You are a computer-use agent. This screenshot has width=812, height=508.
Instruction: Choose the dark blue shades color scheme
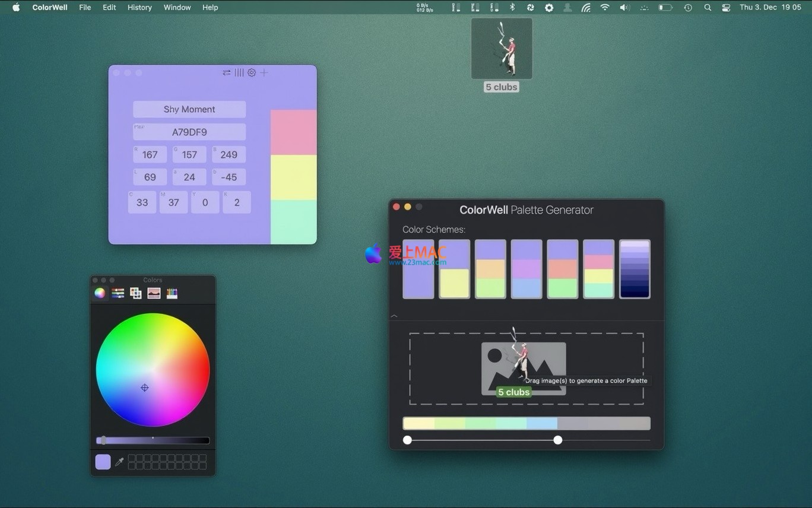(x=635, y=269)
